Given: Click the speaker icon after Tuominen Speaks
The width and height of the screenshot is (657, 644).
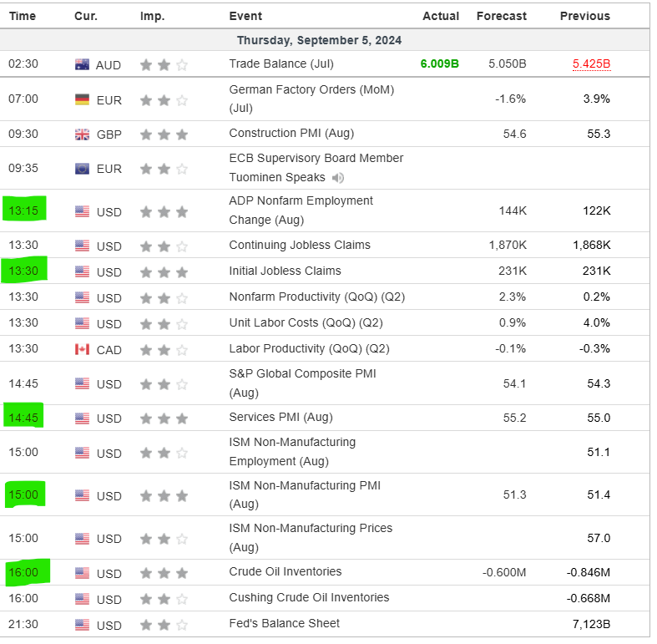Looking at the screenshot, I should tap(338, 178).
